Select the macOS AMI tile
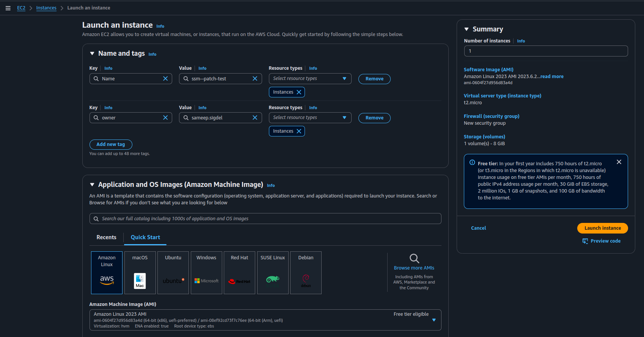644x337 pixels. point(140,273)
